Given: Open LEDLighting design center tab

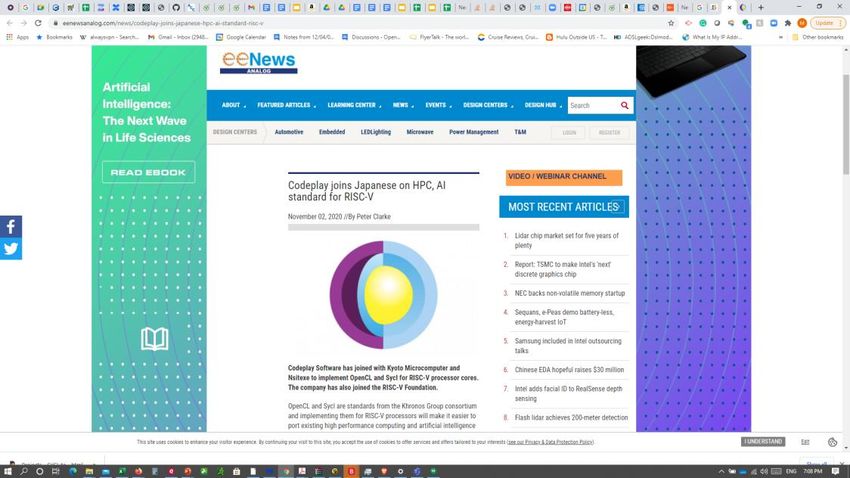Looking at the screenshot, I should pos(376,132).
